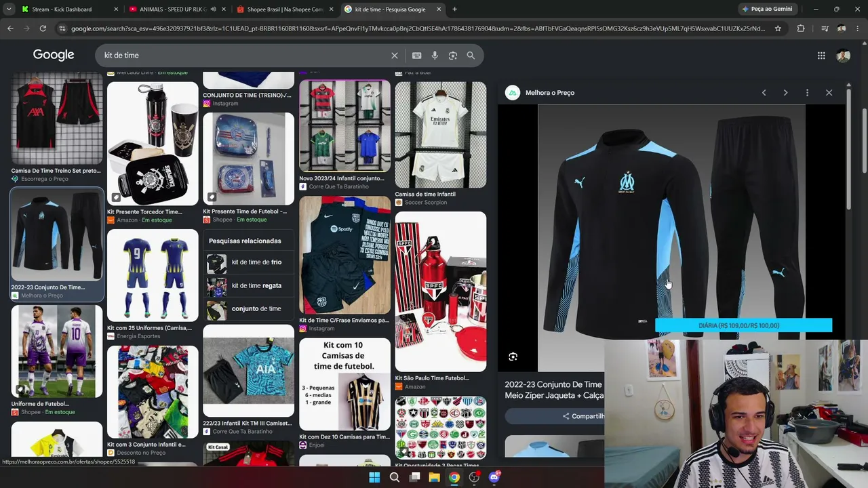This screenshot has width=868, height=488.
Task: Open the Google account avatar menu
Action: [x=843, y=56]
